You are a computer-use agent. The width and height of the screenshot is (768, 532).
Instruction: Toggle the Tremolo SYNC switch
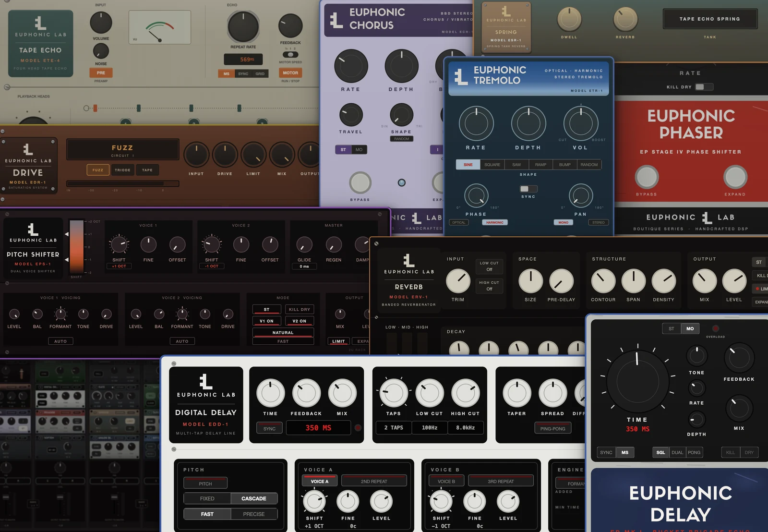click(x=528, y=189)
